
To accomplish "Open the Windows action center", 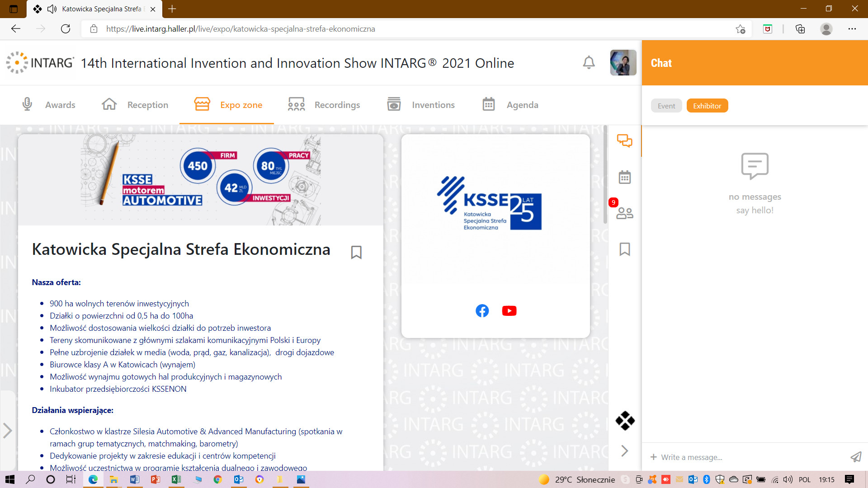I will [x=849, y=479].
